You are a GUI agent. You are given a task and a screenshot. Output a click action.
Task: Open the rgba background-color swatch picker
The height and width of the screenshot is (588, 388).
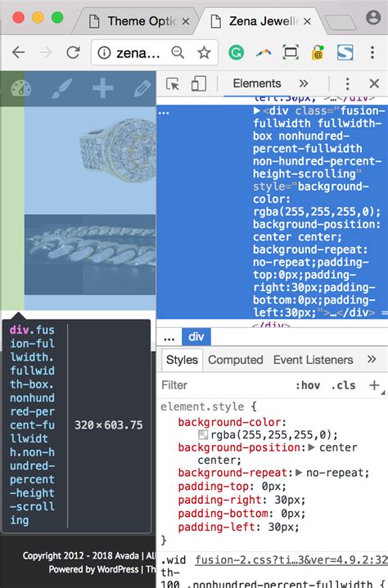click(x=203, y=434)
